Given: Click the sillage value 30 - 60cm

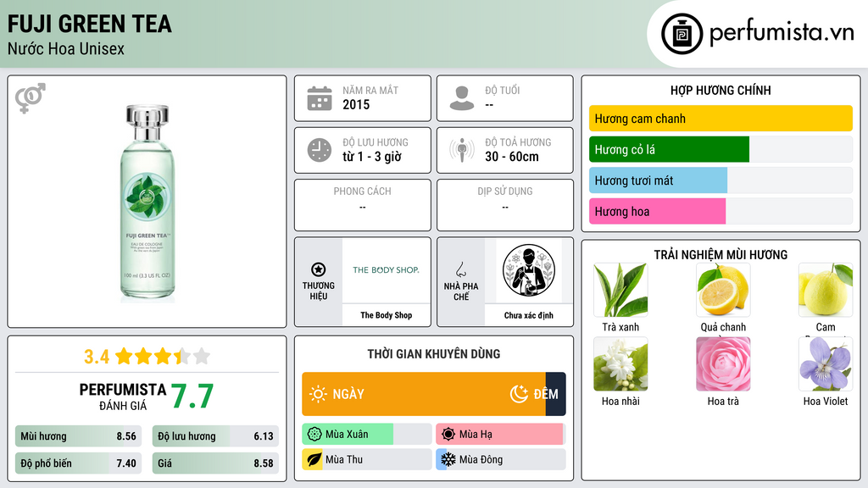Looking at the screenshot, I should tap(511, 157).
